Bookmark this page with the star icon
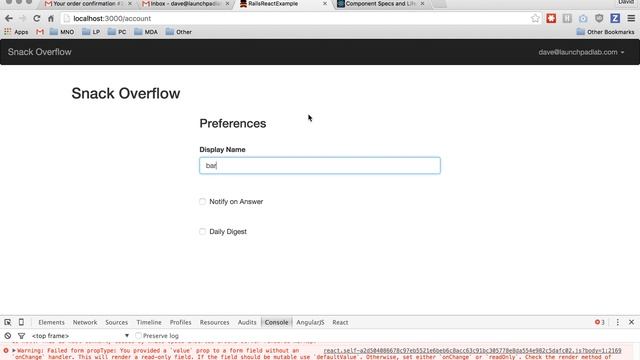The width and height of the screenshot is (640, 360). pyautogui.click(x=535, y=18)
